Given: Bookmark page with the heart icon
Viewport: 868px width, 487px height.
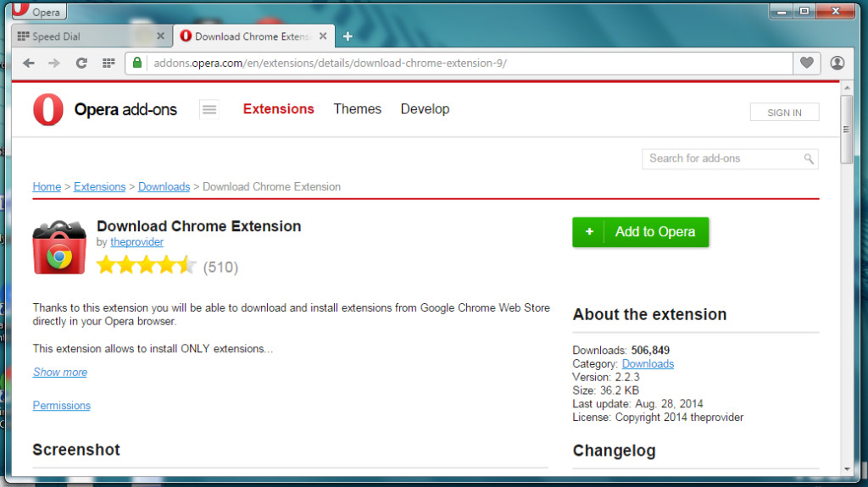Looking at the screenshot, I should click(x=807, y=64).
